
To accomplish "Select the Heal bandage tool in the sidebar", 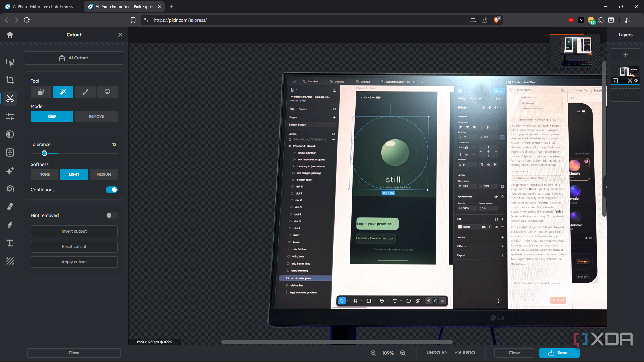I will point(10,207).
